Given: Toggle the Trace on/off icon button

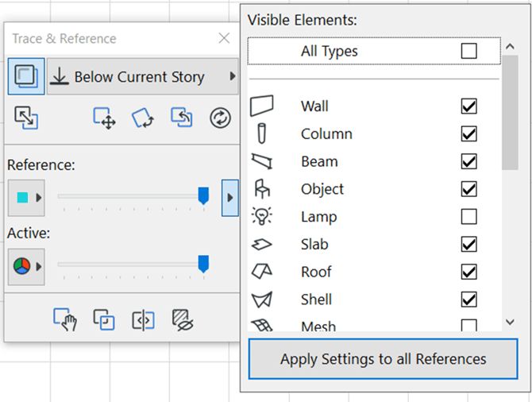Looking at the screenshot, I should click(26, 77).
